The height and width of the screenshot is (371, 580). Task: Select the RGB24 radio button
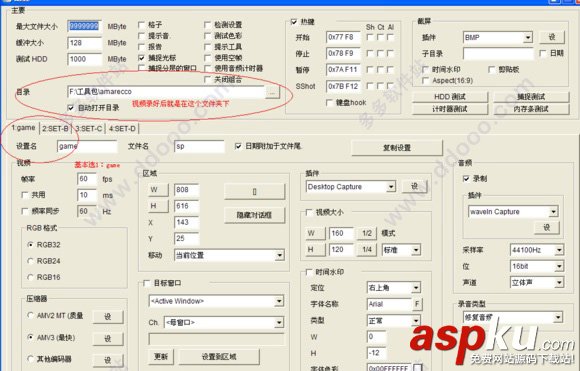pos(31,261)
